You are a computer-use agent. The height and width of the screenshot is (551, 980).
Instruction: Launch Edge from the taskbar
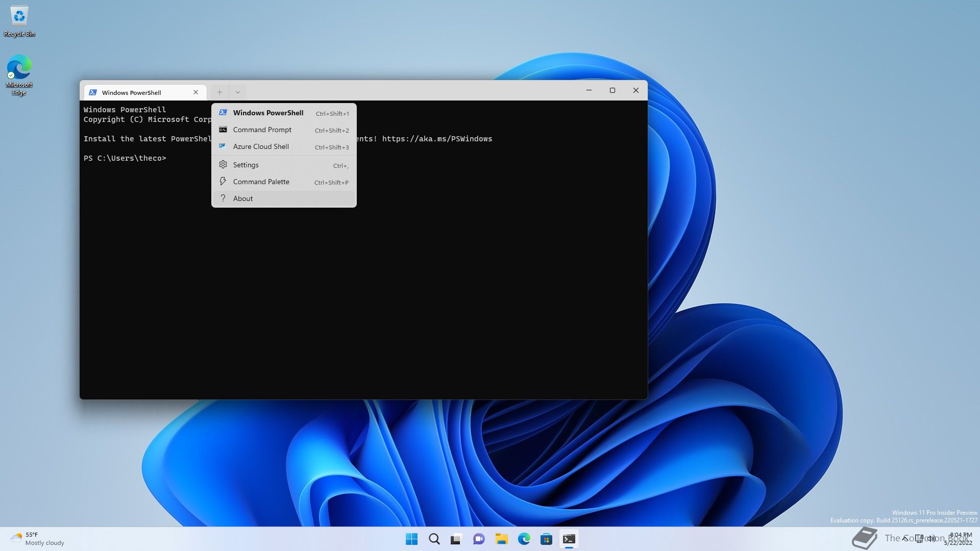524,539
